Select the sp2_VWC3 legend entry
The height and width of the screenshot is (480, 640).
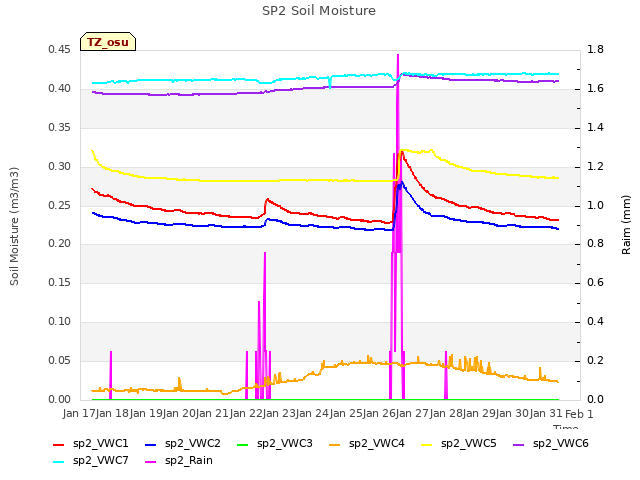click(275, 444)
